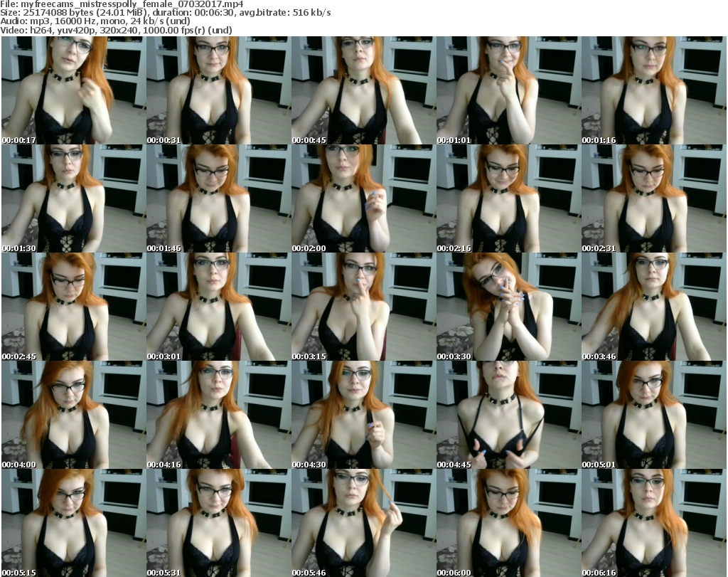728x577 pixels.
Task: Select the thumbnail stamped 00:04:00
Action: click(x=74, y=415)
